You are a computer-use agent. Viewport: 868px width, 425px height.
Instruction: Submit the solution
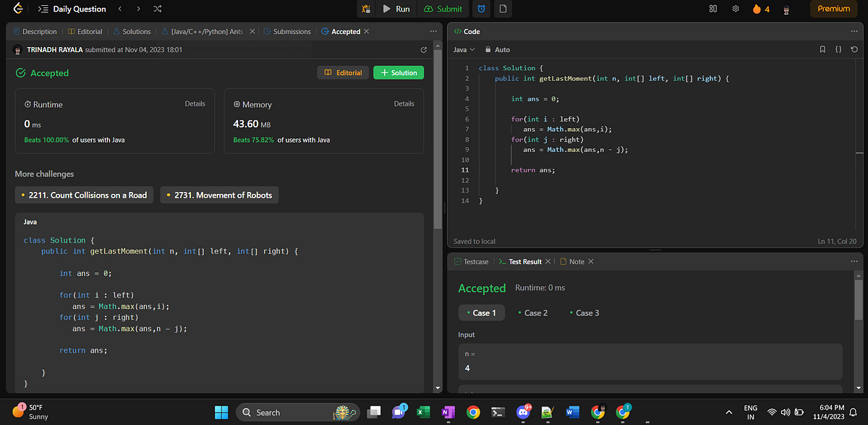443,9
